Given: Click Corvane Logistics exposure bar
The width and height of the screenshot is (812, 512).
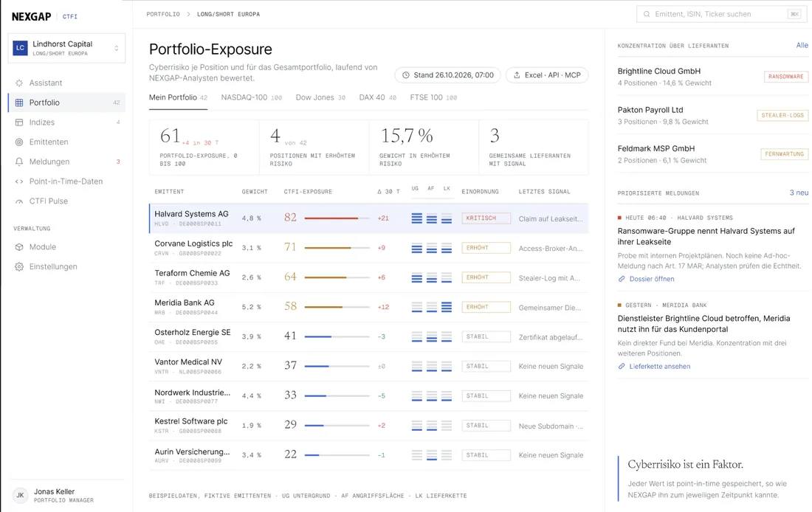Looking at the screenshot, I should 337,248.
